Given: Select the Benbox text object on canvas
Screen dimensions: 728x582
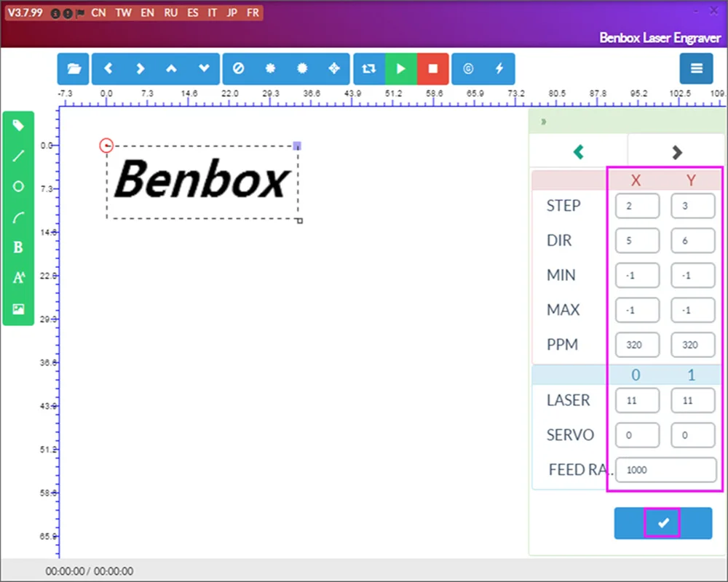Looking at the screenshot, I should click(202, 179).
